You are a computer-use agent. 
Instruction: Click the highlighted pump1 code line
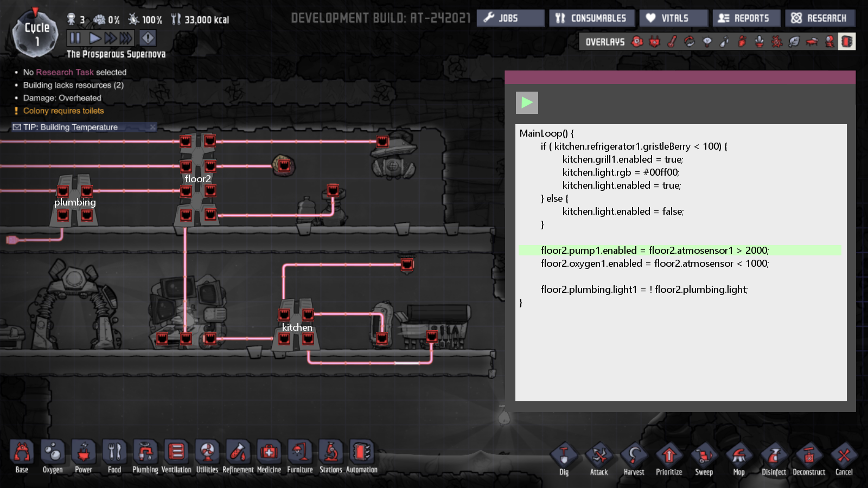pyautogui.click(x=654, y=251)
